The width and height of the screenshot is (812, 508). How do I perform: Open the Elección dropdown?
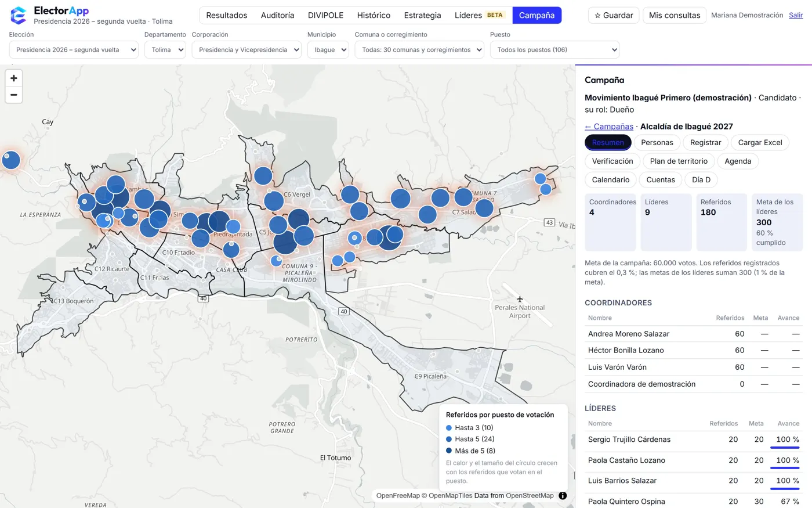tap(74, 50)
